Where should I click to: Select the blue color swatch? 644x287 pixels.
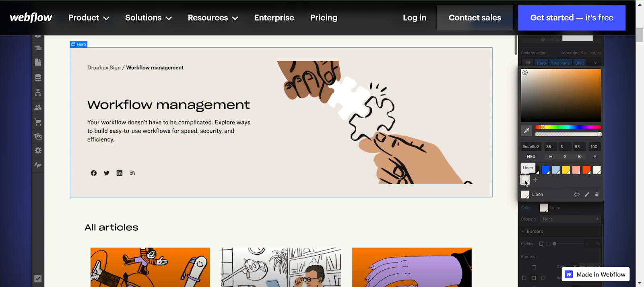545,170
